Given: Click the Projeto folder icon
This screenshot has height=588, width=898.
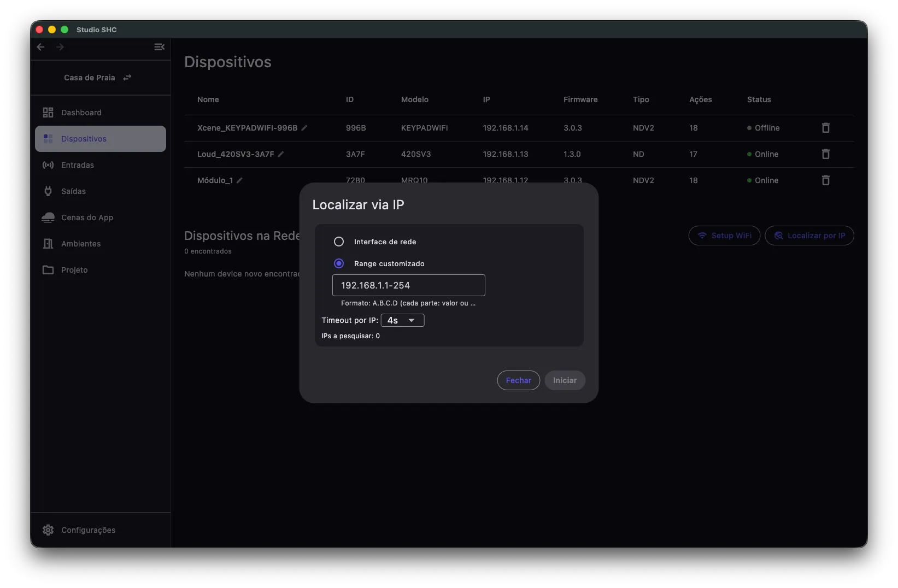Looking at the screenshot, I should [48, 270].
